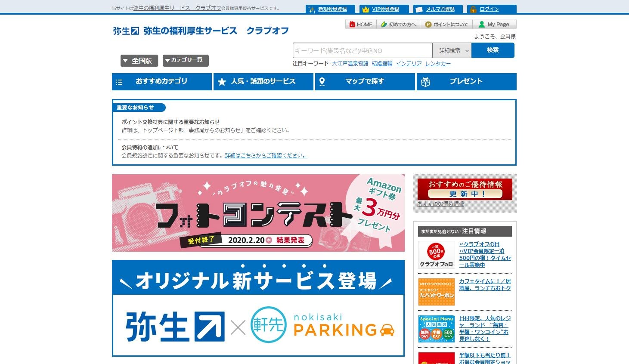Expand the カテゴリ一覧 dropdown
629x364 pixels.
pos(186,60)
